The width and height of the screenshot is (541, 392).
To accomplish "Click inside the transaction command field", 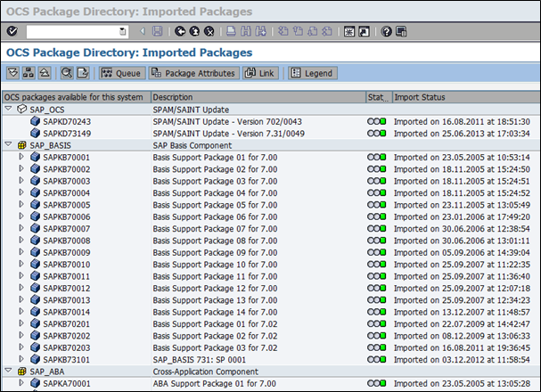I will point(72,32).
